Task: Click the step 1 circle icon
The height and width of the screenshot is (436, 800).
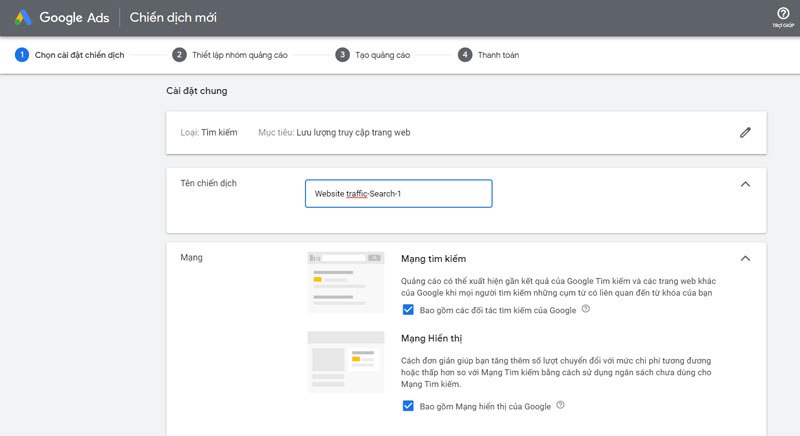Action: pos(21,55)
